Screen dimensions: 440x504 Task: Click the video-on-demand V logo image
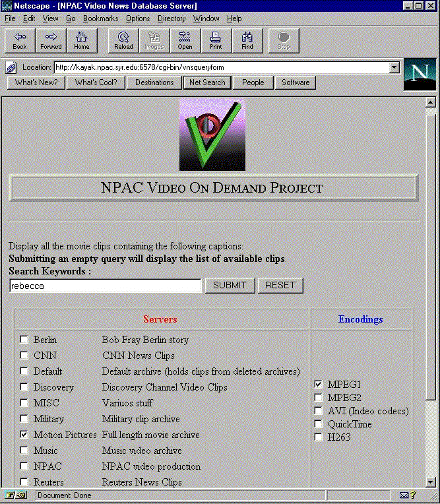[x=212, y=135]
